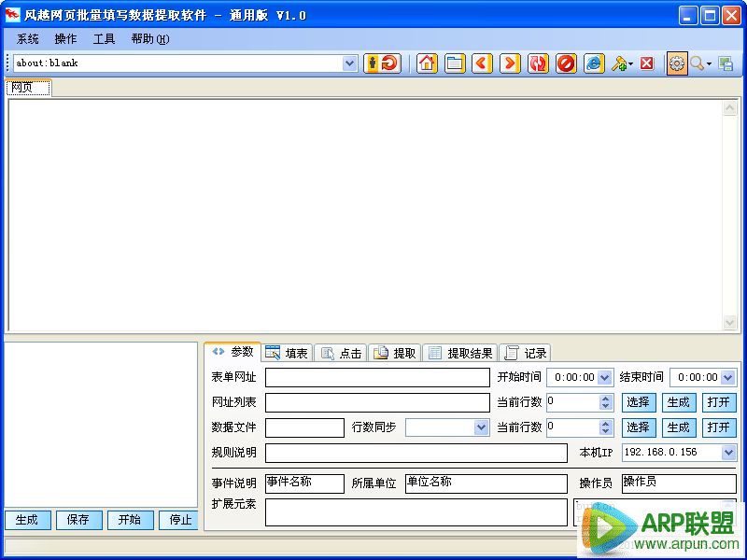The width and height of the screenshot is (747, 560).
Task: Open the 行数同步 combo box
Action: [x=482, y=427]
